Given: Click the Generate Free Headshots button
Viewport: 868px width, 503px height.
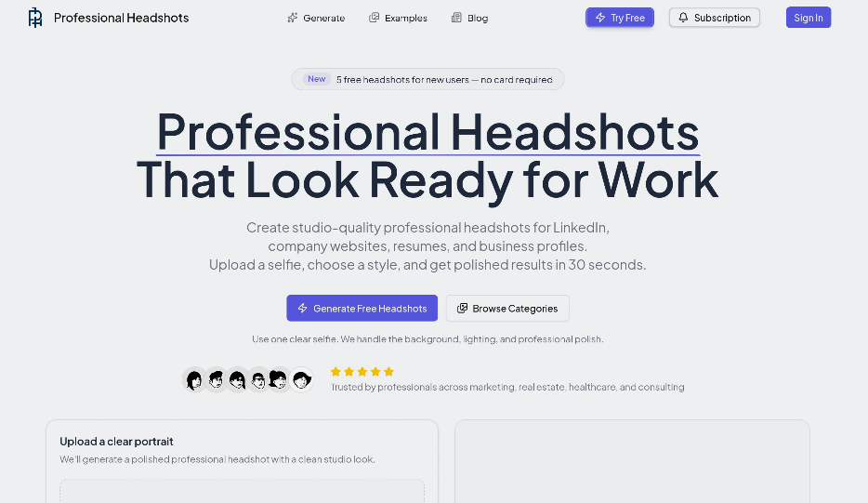Looking at the screenshot, I should [x=362, y=308].
